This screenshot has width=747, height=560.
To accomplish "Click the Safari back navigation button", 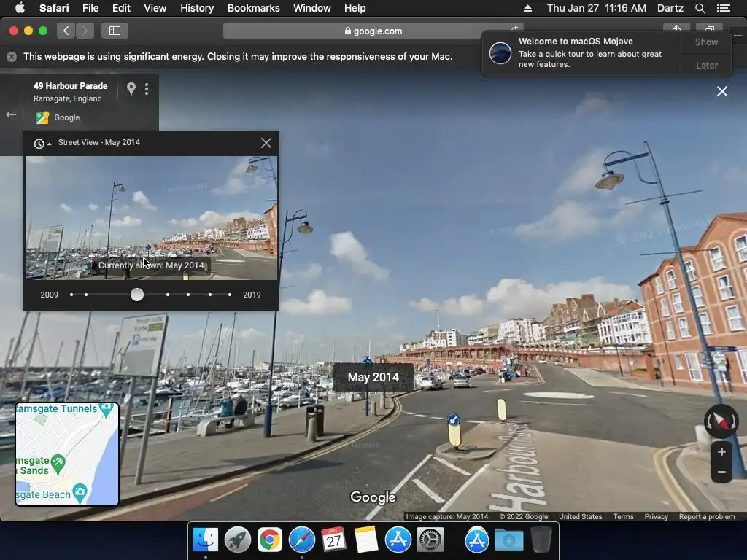I will pos(66,31).
